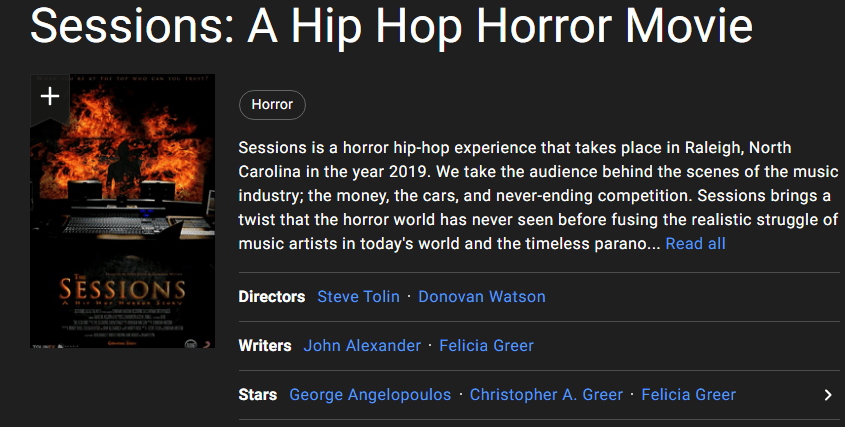Click the Horror genre chip
This screenshot has height=427, width=845.
coord(272,104)
